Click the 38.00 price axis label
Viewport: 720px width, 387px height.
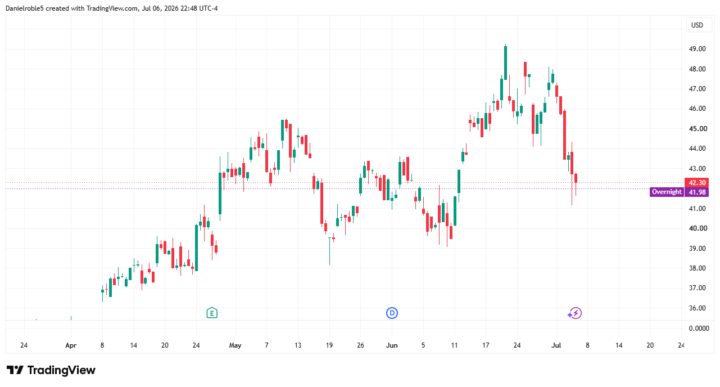(x=697, y=268)
